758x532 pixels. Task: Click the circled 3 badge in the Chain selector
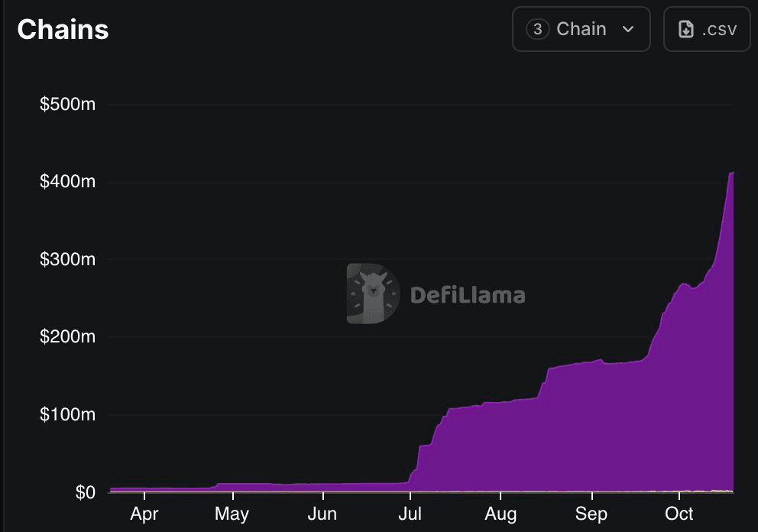pos(538,30)
